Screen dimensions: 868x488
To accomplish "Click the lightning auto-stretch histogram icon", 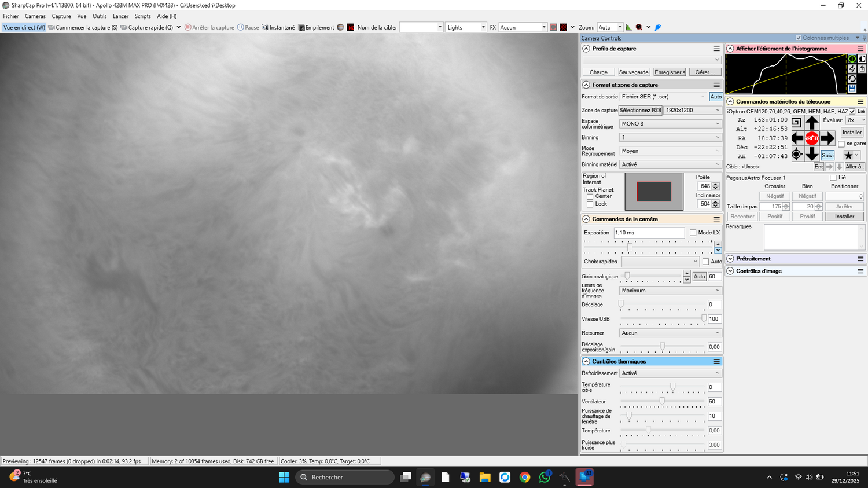I will pyautogui.click(x=852, y=69).
